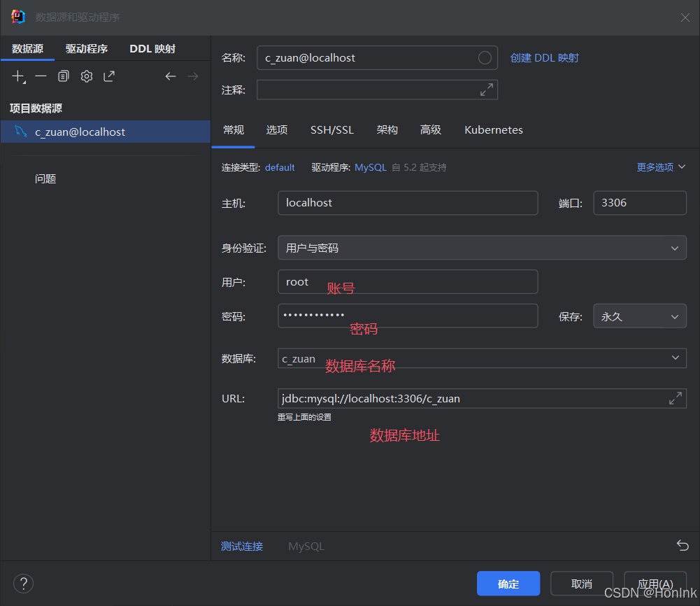Click the make-global export arrow icon

point(109,76)
